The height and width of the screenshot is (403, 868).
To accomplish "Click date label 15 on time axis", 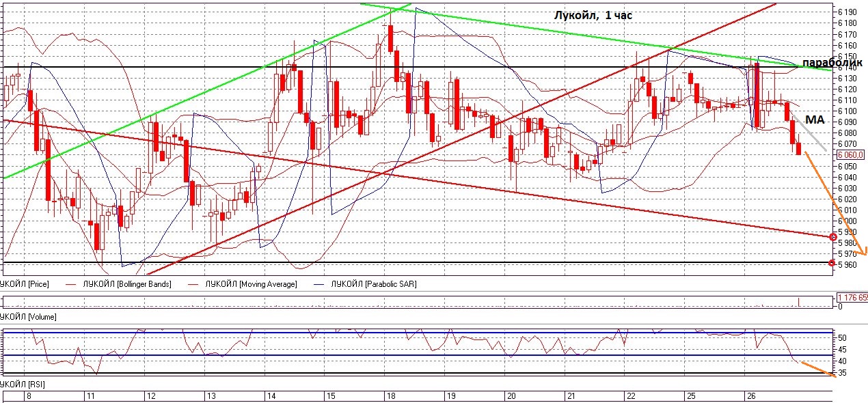I will coord(330,396).
